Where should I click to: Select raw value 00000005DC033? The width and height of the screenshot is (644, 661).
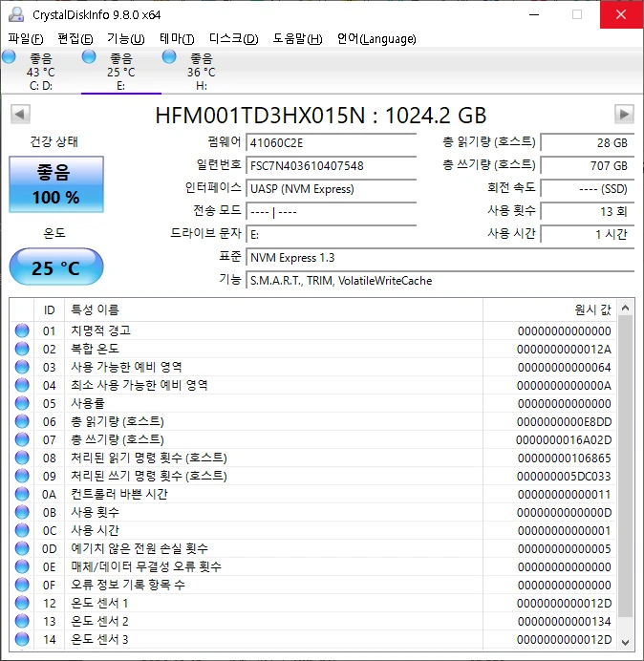pos(564,476)
